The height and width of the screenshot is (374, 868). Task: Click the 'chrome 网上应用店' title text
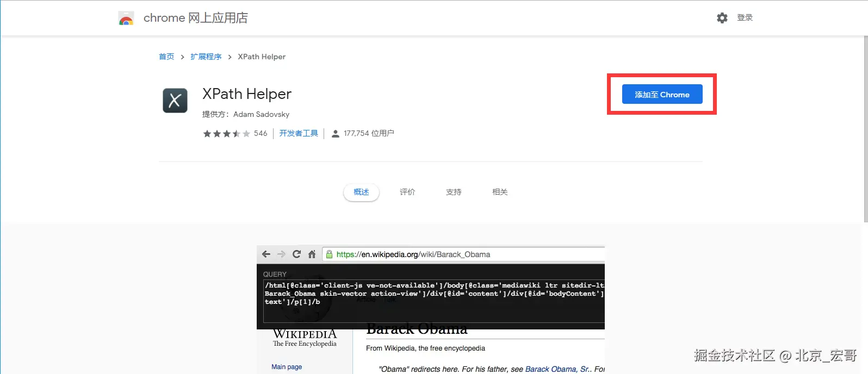tap(196, 18)
